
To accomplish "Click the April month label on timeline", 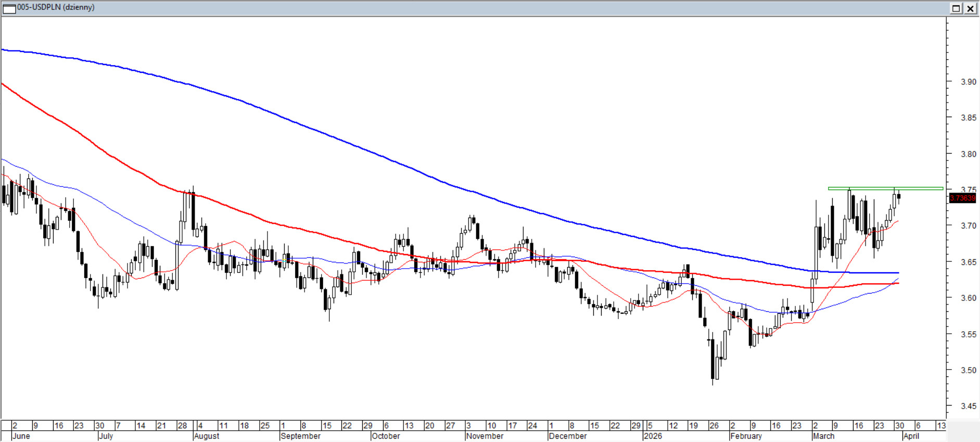I will tap(911, 436).
